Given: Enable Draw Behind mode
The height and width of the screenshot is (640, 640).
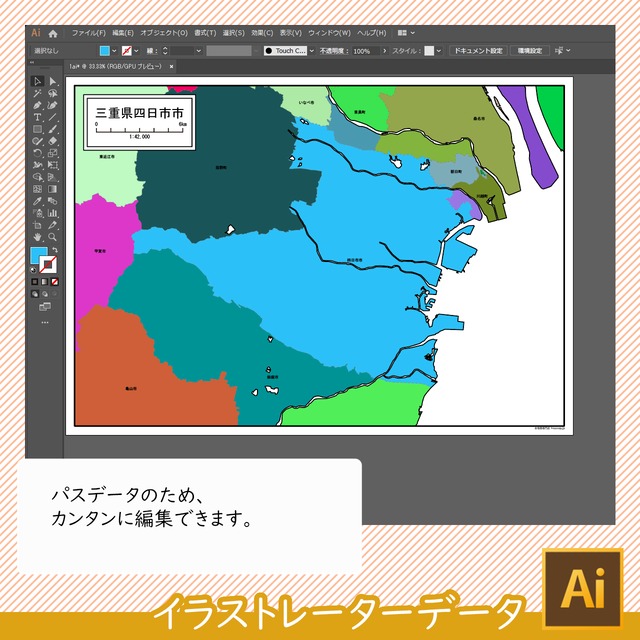Looking at the screenshot, I should (44, 293).
